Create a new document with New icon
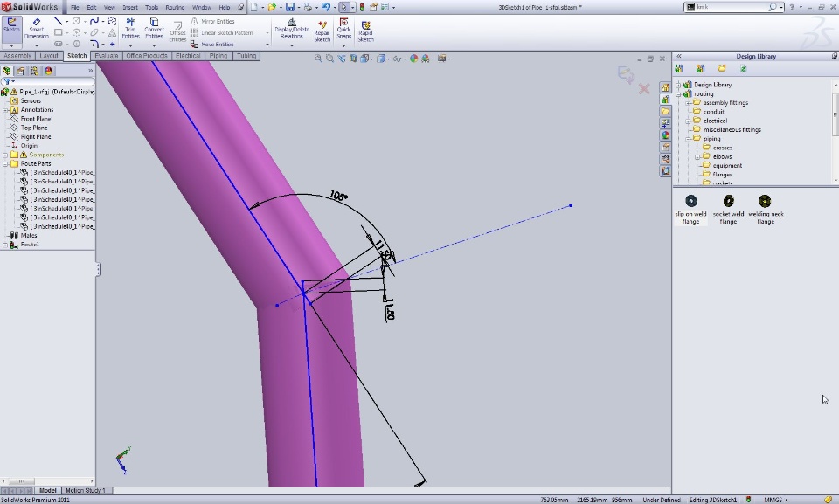 point(254,8)
